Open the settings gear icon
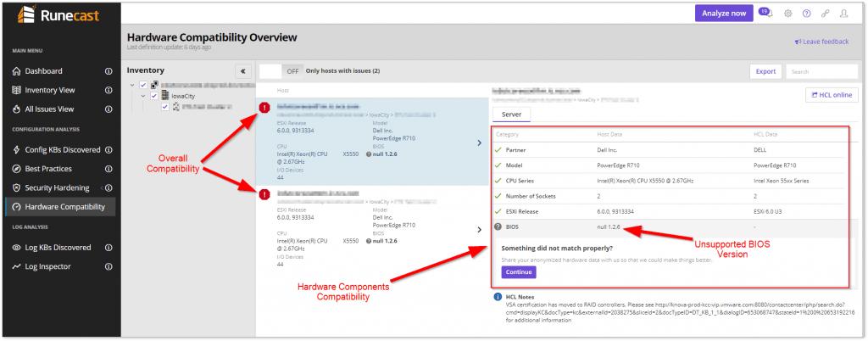 (x=787, y=14)
